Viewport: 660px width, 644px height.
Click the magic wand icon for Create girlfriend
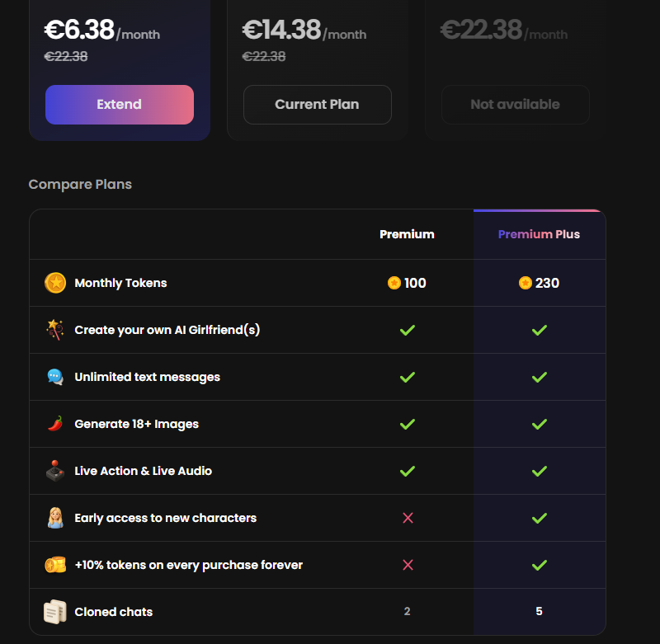55,330
